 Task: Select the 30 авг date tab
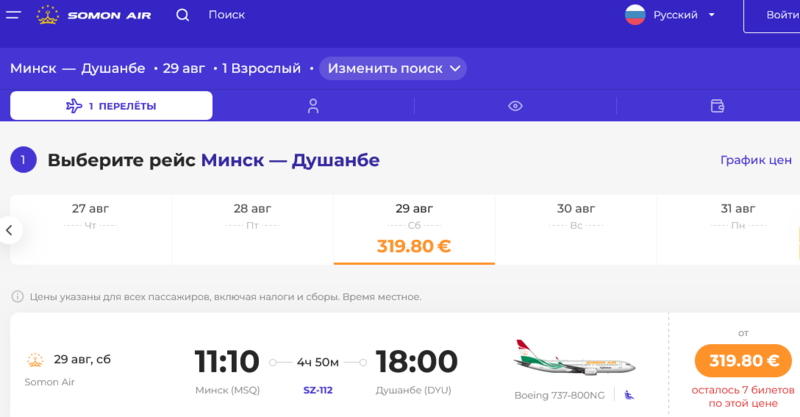pyautogui.click(x=576, y=230)
